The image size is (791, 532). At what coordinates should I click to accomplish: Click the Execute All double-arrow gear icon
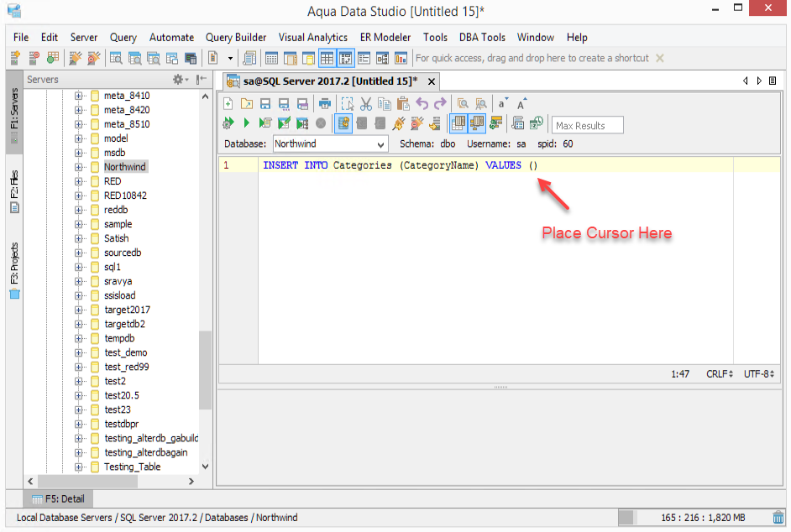coord(228,123)
